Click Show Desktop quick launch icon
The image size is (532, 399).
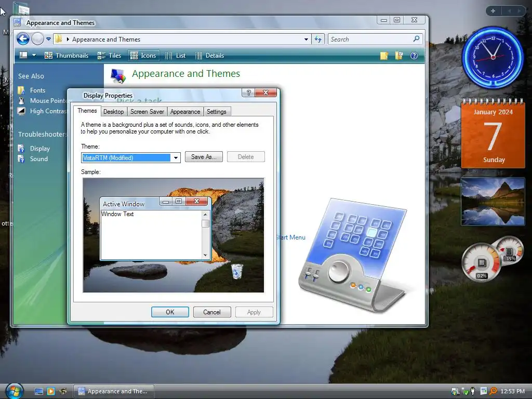pos(39,391)
